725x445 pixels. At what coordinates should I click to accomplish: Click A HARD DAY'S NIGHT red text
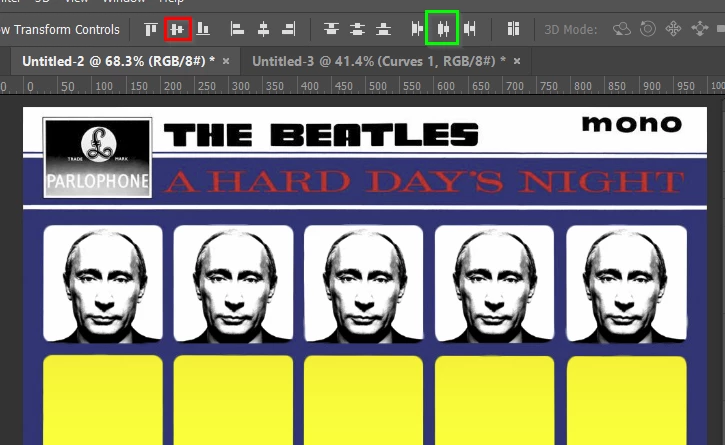tap(424, 181)
